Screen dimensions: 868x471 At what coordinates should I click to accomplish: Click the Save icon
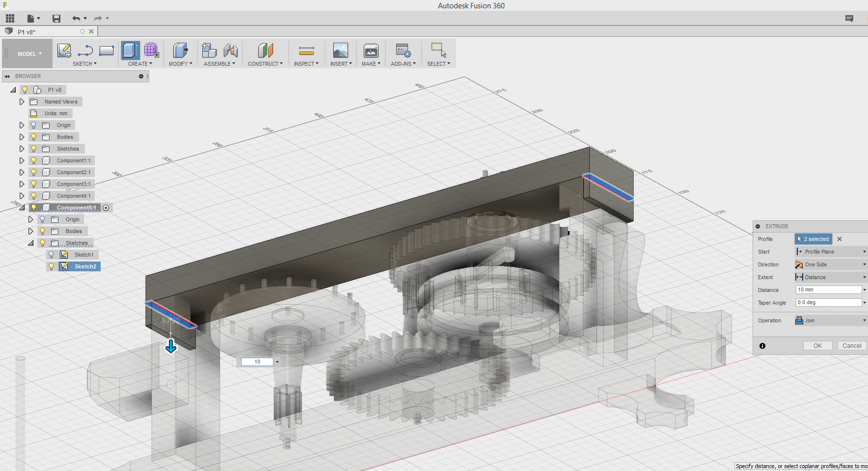click(56, 19)
